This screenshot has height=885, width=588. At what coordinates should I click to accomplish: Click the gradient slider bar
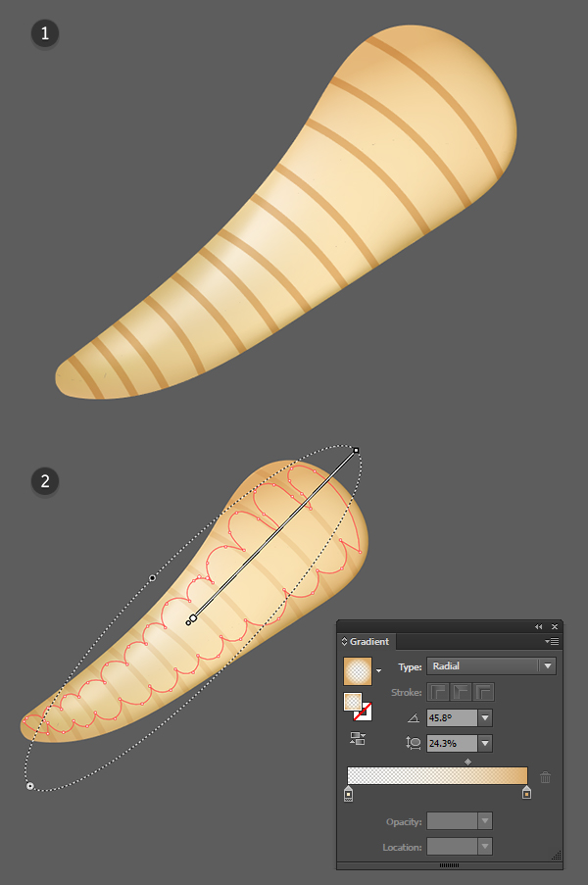coord(437,775)
